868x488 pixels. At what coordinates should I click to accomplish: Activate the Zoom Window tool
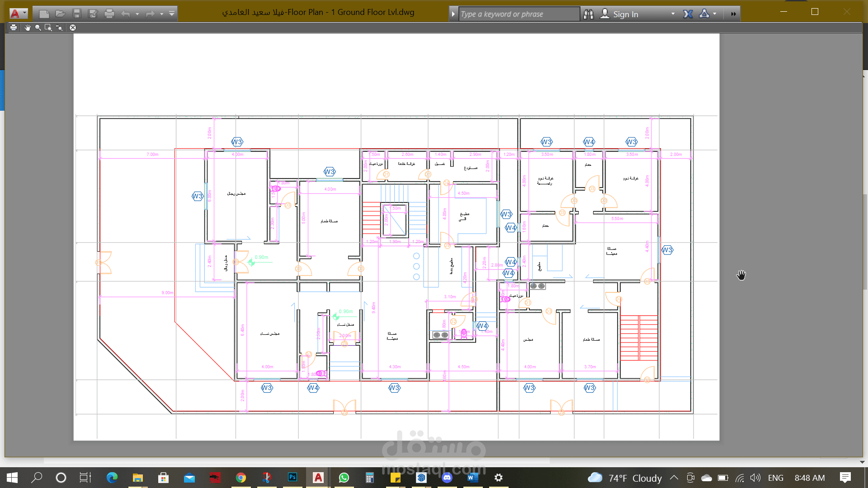48,28
